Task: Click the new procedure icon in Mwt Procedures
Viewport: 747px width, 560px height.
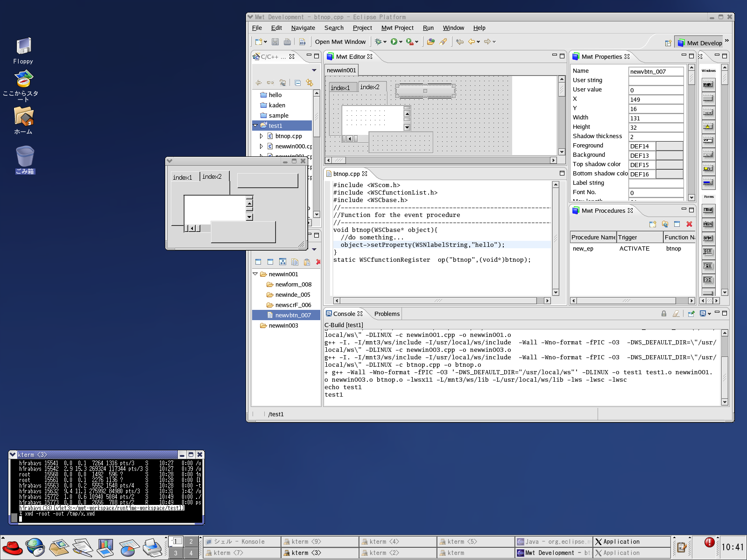Action: [653, 224]
